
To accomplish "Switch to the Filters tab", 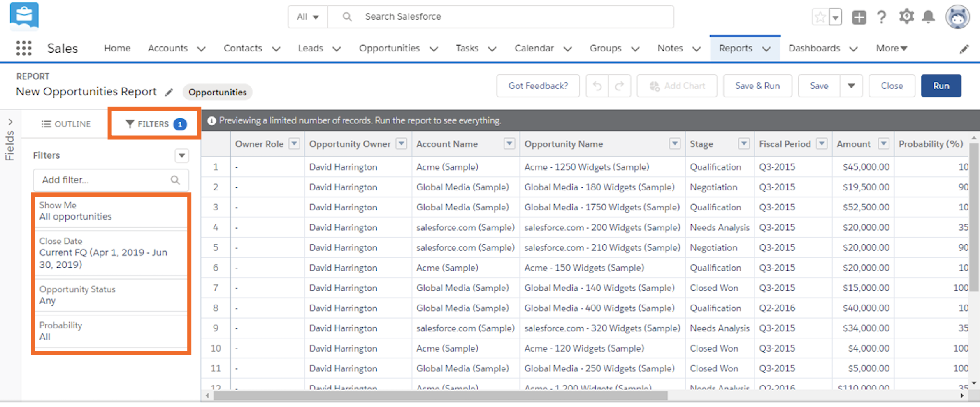I will (156, 124).
